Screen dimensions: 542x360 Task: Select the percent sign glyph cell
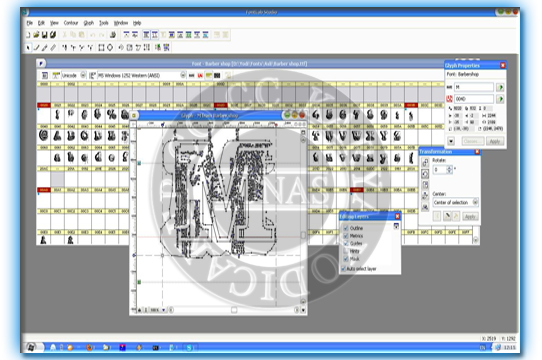click(x=112, y=115)
